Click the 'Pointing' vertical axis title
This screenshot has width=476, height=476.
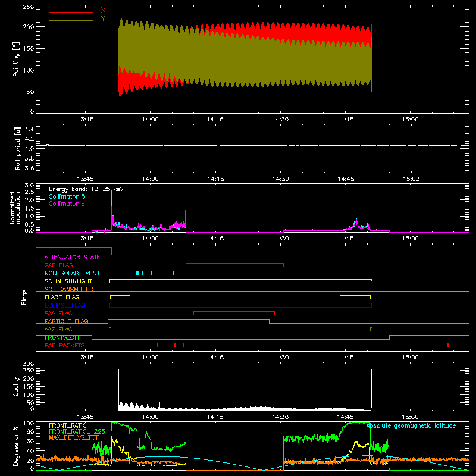16,59
